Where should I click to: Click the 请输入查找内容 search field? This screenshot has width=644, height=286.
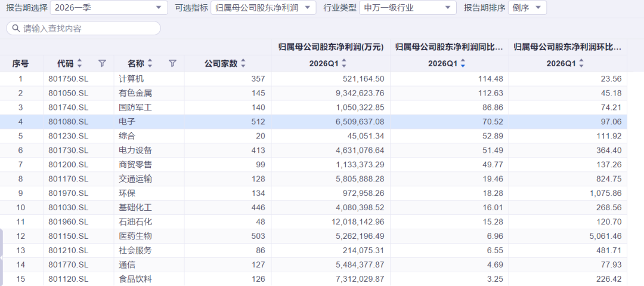(x=83, y=28)
